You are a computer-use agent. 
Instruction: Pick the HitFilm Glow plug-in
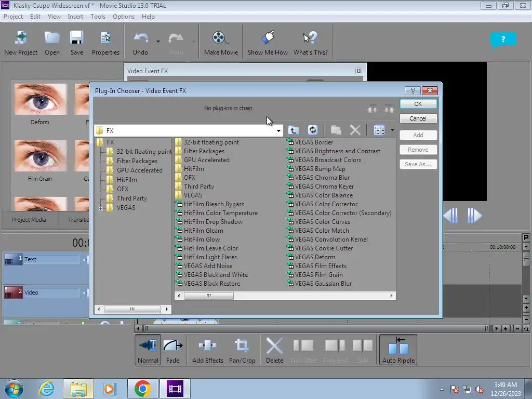pyautogui.click(x=198, y=240)
